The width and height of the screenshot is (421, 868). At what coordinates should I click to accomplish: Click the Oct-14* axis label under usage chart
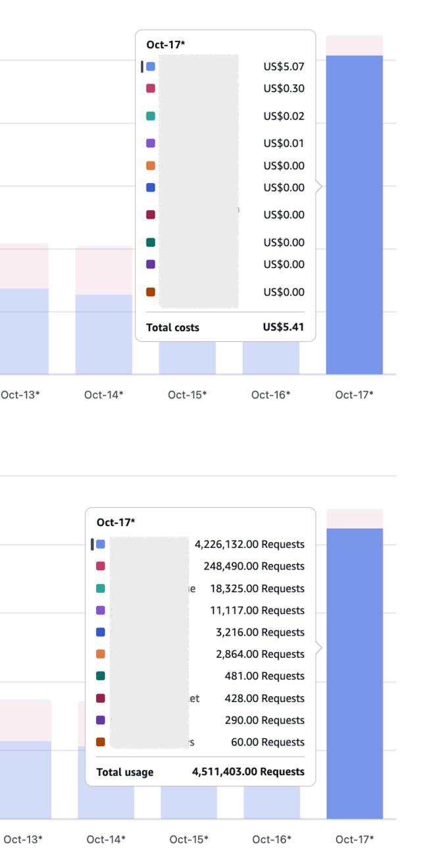(x=106, y=839)
